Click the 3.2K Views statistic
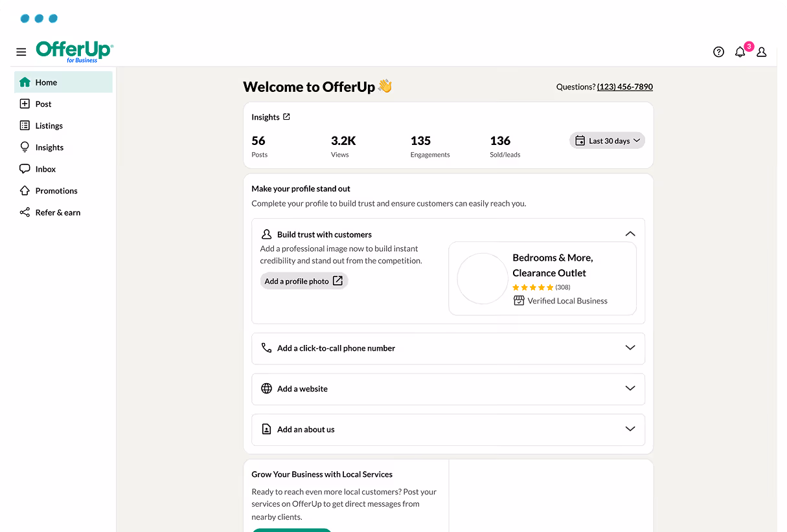Screen dimensions: 787x532 coord(343,146)
